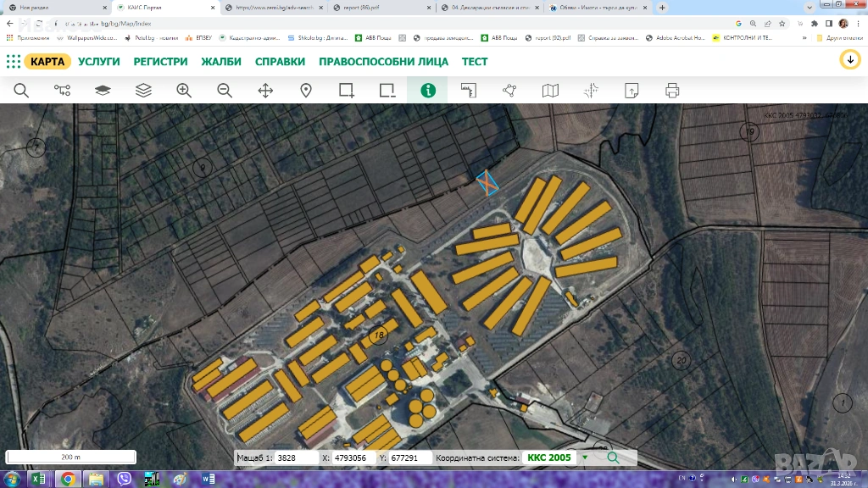868x488 pixels.
Task: Click the printer icon in map toolbar
Action: (672, 90)
